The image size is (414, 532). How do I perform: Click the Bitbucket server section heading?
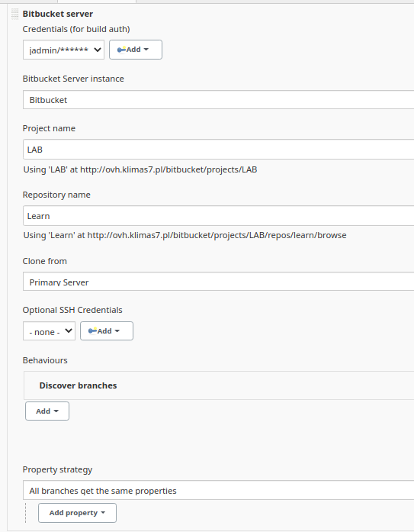tap(58, 14)
